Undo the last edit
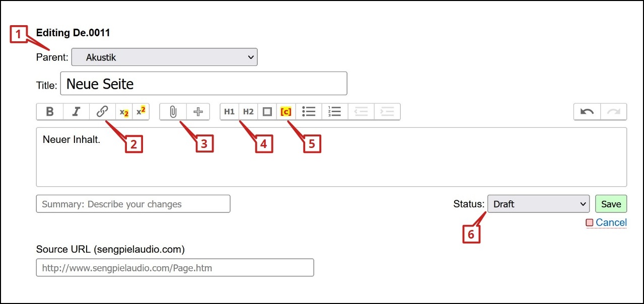 click(x=587, y=112)
